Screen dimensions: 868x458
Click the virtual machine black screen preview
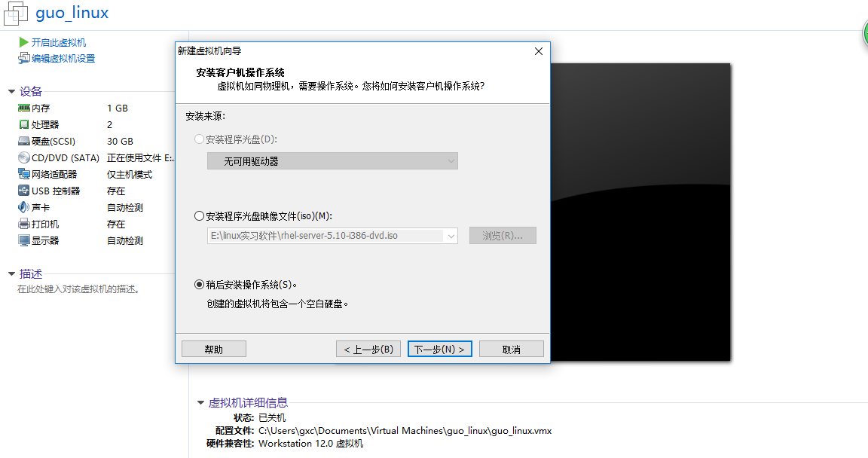[x=640, y=212]
